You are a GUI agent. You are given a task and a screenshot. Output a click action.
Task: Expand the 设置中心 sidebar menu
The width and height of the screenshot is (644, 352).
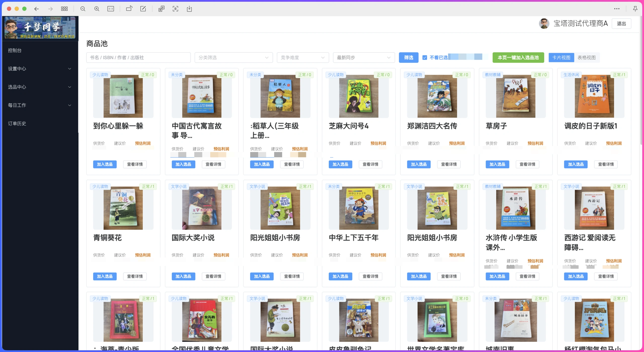[39, 69]
